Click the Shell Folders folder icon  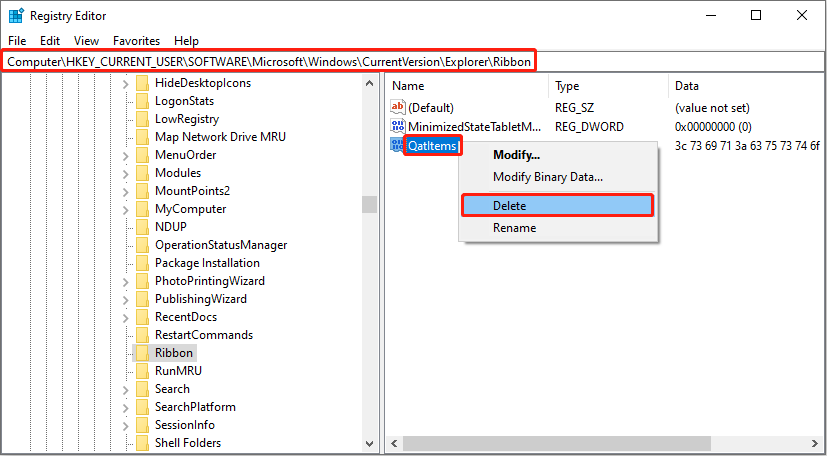(142, 443)
